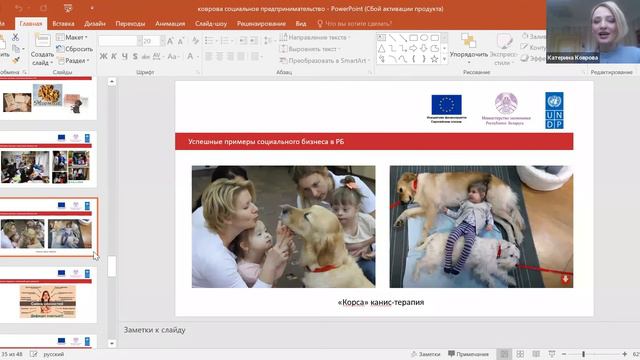
Task: Switch to Slide Sorter view icon
Action: click(x=520, y=354)
